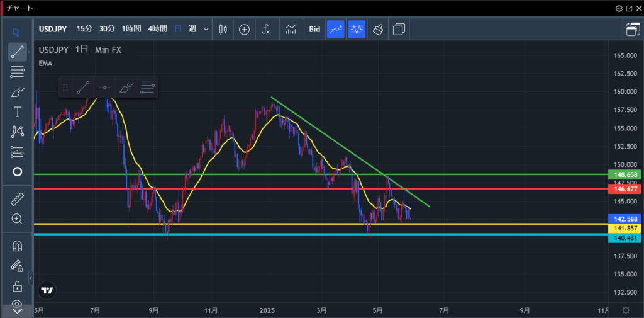This screenshot has height=318, width=644.
Task: Click the 2025 date label on time axis
Action: (x=267, y=310)
